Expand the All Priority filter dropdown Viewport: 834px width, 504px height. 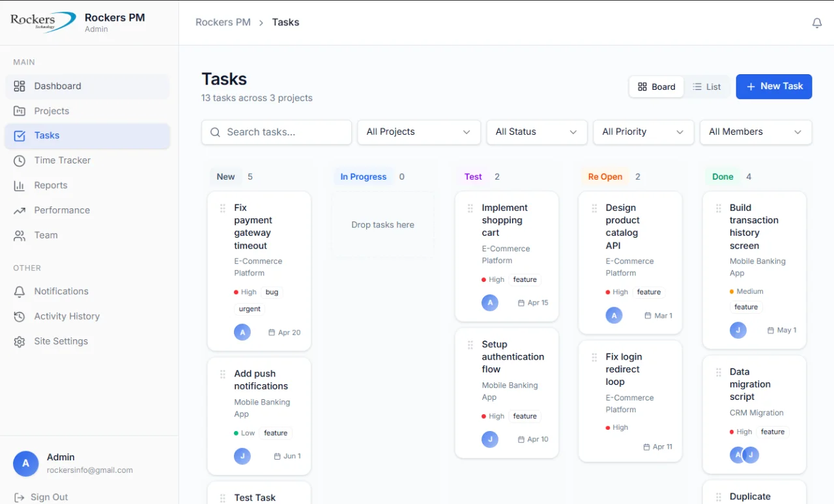(x=644, y=132)
